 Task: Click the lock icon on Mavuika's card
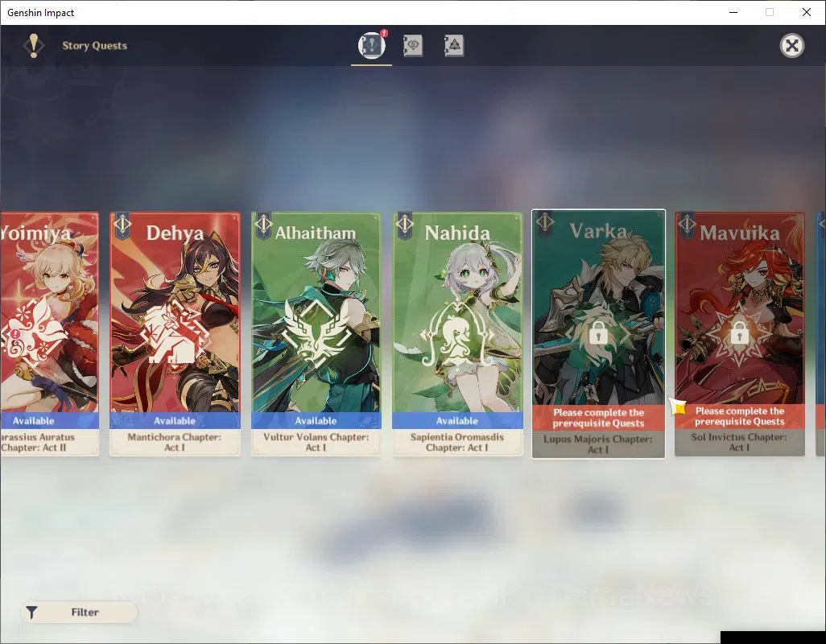tap(740, 332)
